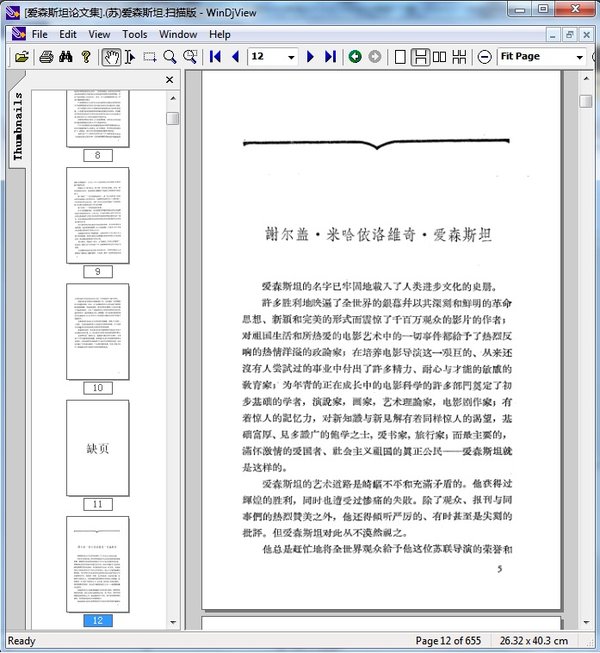Open the Fit Page zoom dropdown
This screenshot has height=653, width=600.
coord(580,57)
